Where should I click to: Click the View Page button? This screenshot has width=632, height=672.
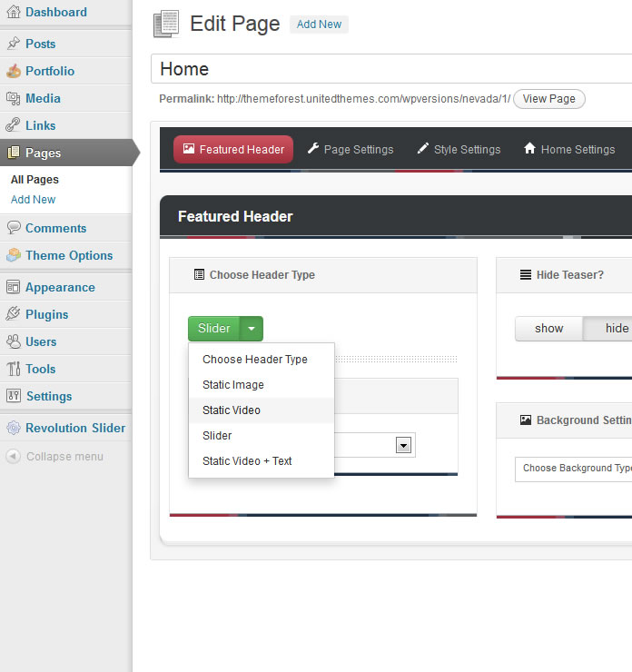(548, 99)
